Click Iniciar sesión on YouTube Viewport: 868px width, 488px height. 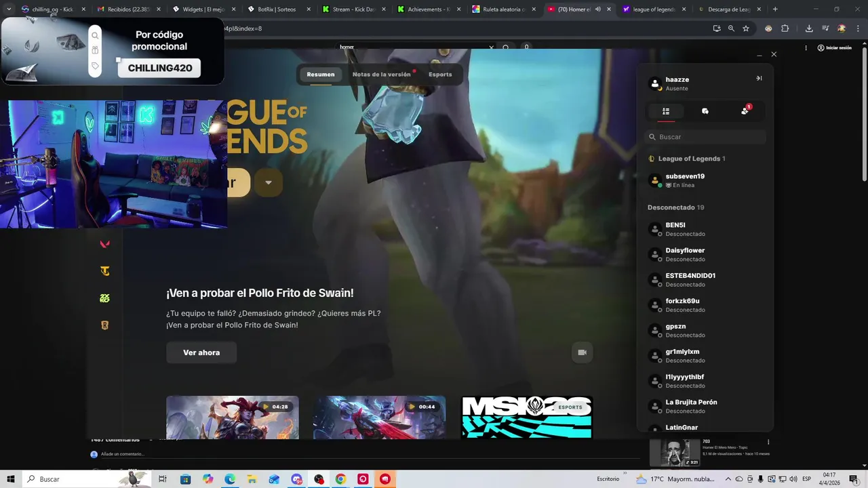[834, 47]
